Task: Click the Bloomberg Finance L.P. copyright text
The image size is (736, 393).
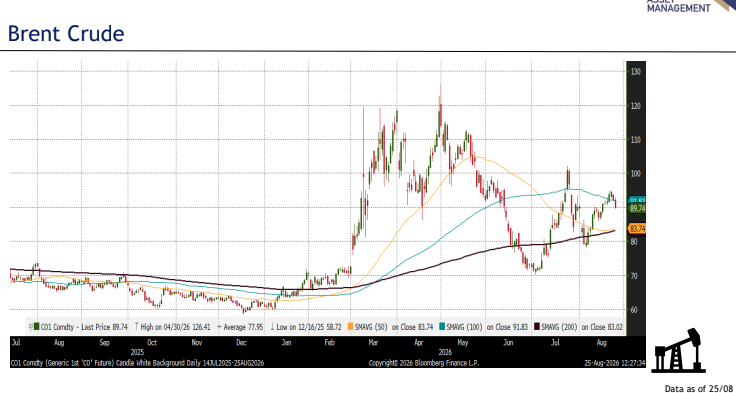Action: (x=424, y=363)
